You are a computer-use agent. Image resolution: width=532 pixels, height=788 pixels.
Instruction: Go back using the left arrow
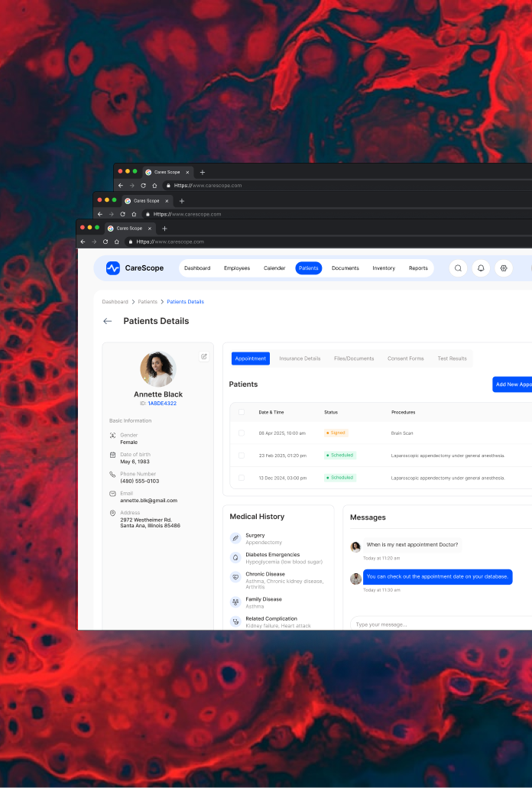108,322
